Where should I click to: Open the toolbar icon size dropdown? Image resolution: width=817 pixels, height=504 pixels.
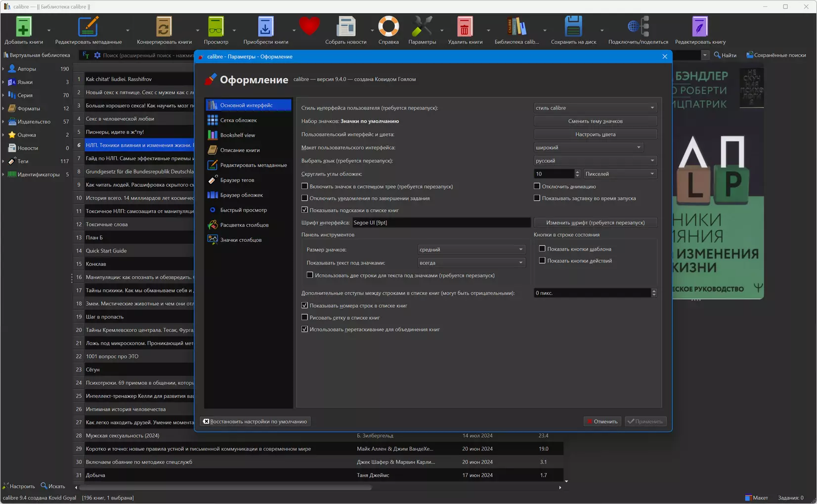[471, 250]
